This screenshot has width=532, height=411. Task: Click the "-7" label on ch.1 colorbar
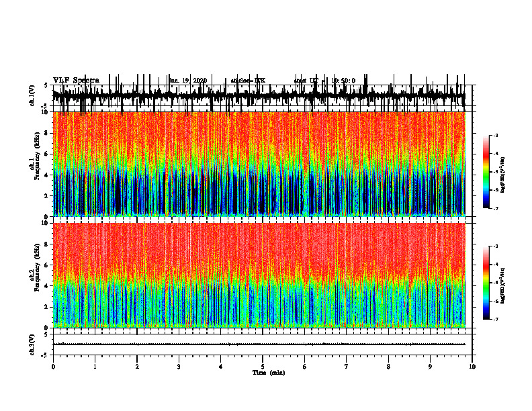tap(496, 208)
